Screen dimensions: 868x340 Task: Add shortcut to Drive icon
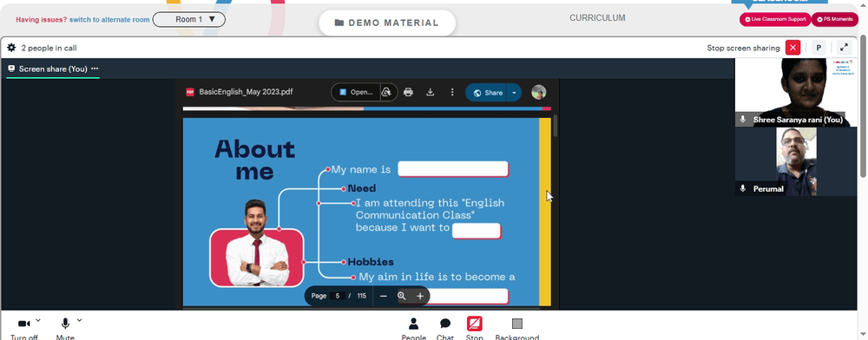387,92
